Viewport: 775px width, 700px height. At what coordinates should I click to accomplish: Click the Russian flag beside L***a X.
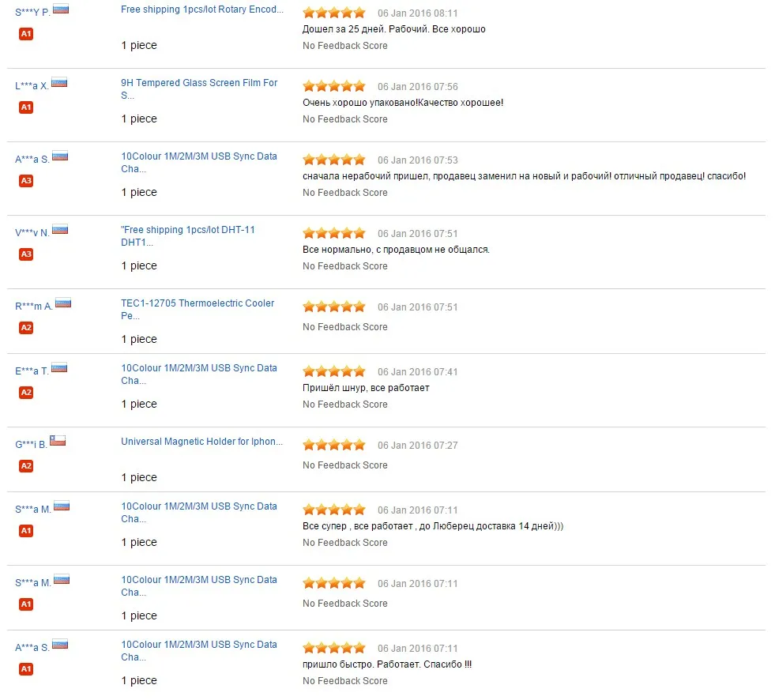click(59, 82)
